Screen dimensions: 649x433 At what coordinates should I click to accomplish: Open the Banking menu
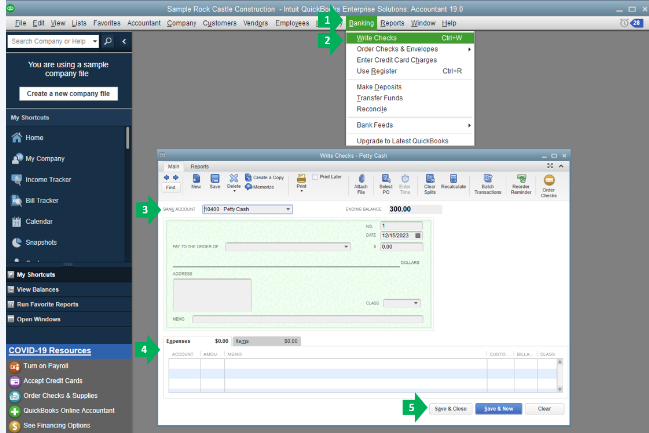point(361,23)
